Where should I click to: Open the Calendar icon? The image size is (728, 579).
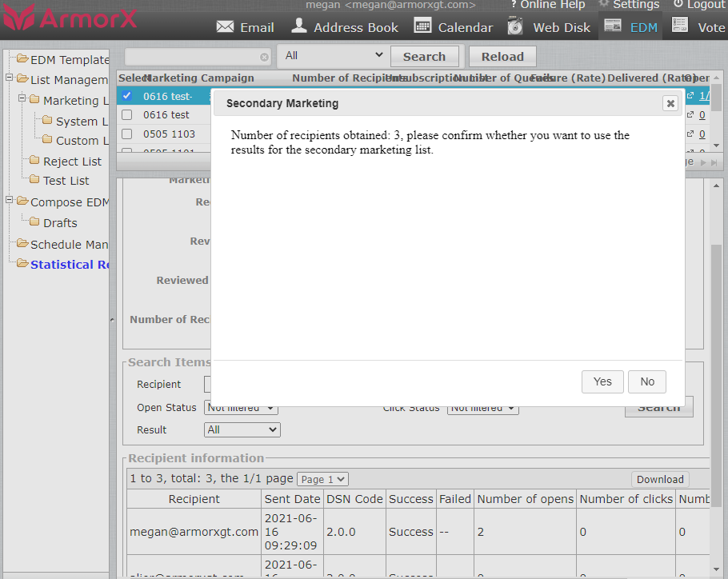tap(423, 26)
